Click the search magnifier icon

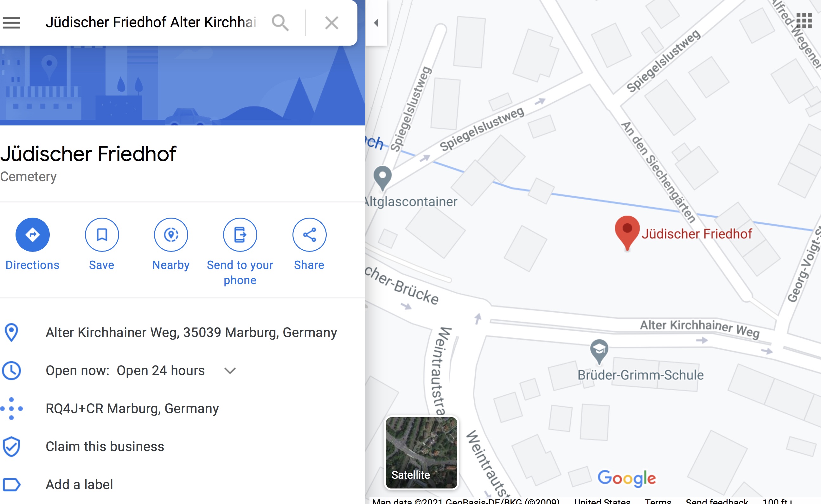[280, 23]
